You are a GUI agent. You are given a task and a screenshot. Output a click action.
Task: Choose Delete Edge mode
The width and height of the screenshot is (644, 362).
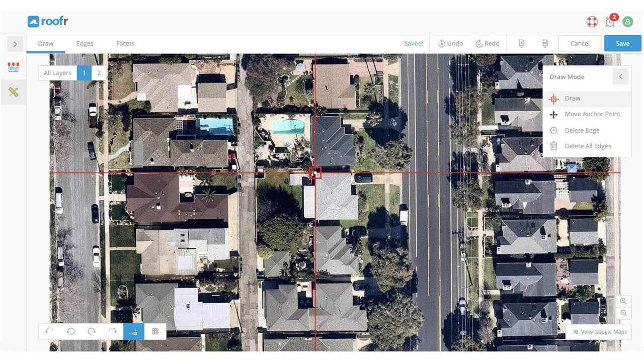tap(587, 130)
